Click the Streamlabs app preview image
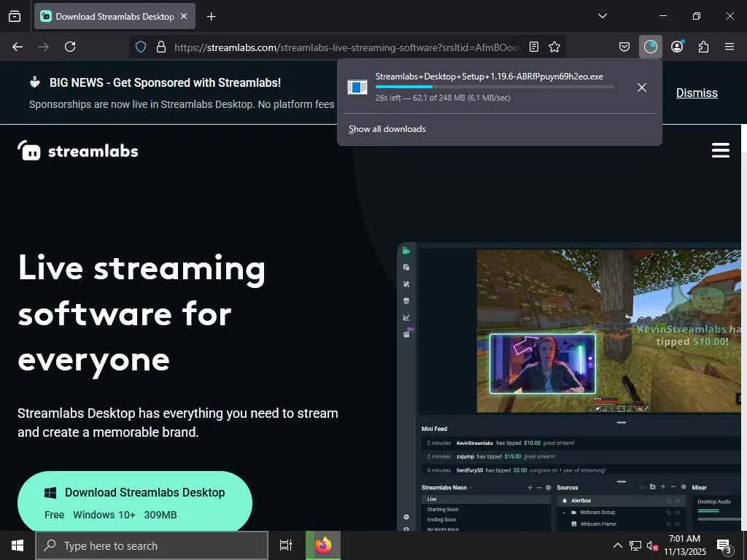Viewport: 747px width, 560px height. click(569, 386)
